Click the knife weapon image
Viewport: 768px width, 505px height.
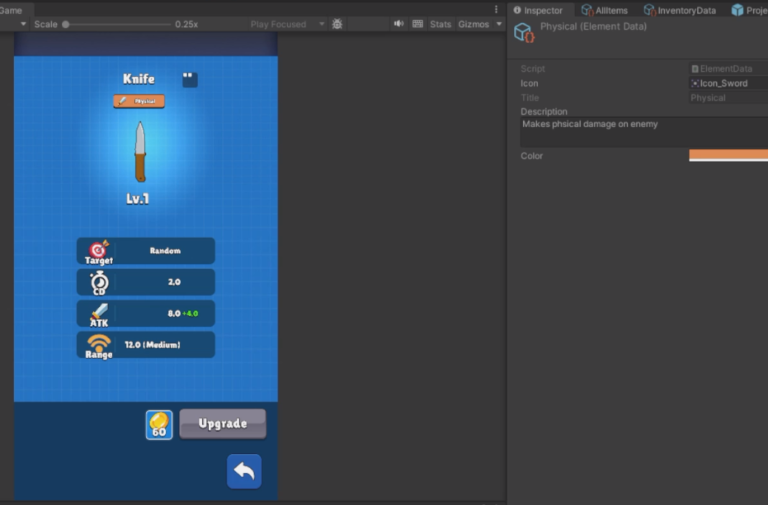[140, 152]
